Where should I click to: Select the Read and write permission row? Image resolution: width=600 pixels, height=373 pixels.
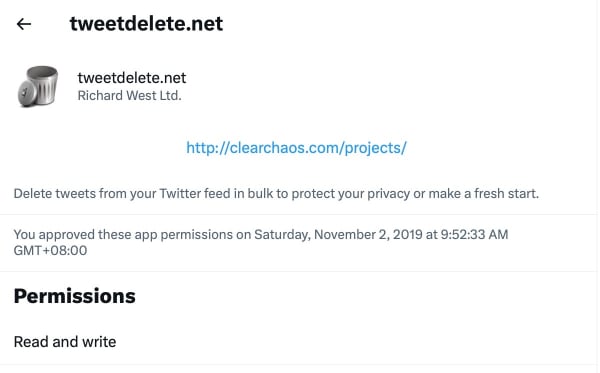[x=298, y=342]
